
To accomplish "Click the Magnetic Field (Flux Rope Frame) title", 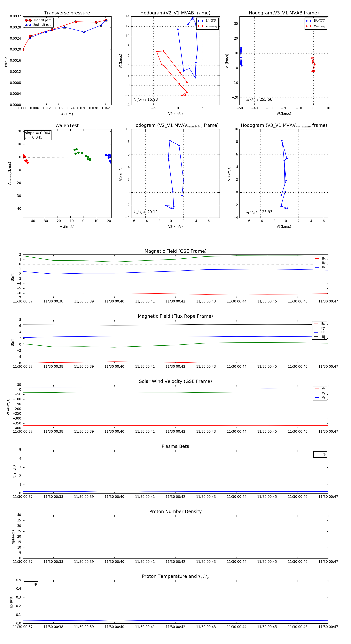I will [175, 316].
